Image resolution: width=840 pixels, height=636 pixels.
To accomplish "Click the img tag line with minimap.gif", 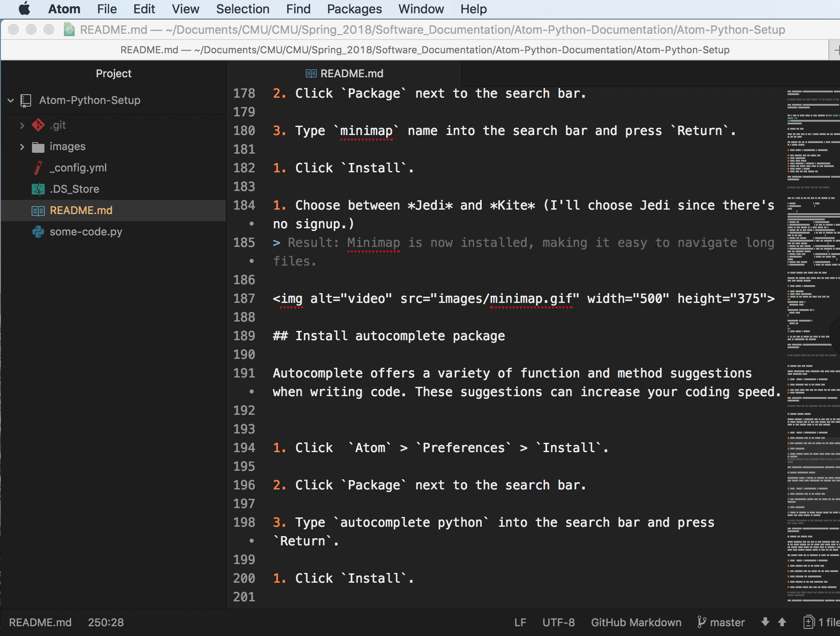I will tap(524, 298).
